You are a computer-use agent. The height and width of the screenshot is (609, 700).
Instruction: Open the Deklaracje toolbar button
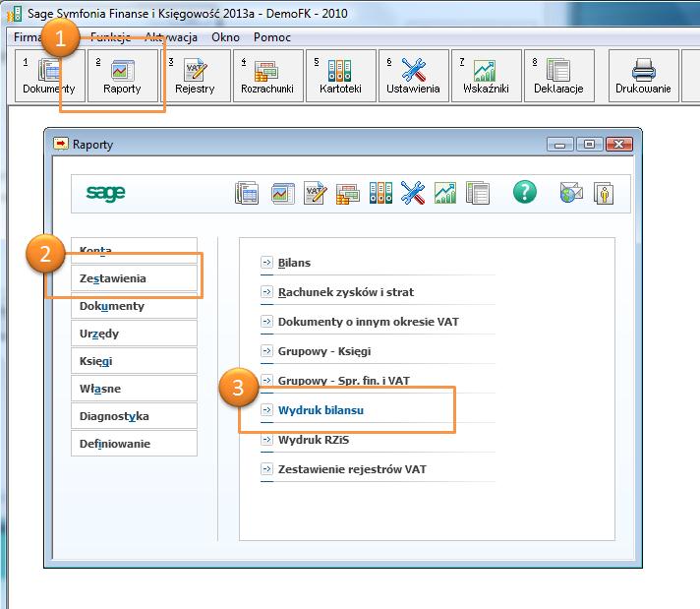(559, 76)
